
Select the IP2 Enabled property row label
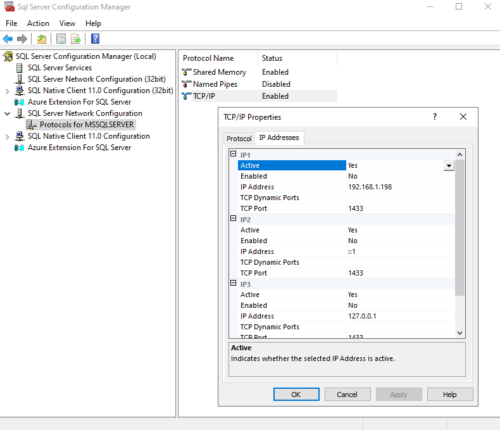coord(254,241)
